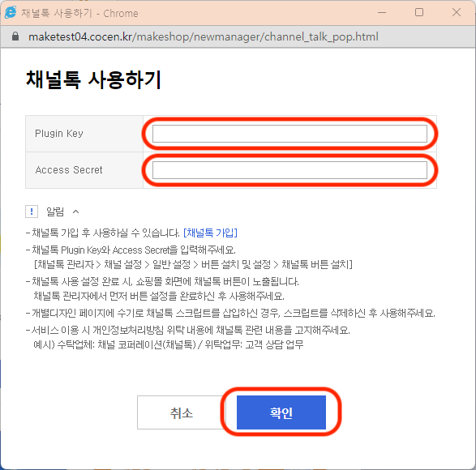The height and width of the screenshot is (470, 476).
Task: Click the browser logo icon in title bar
Action: pyautogui.click(x=11, y=13)
